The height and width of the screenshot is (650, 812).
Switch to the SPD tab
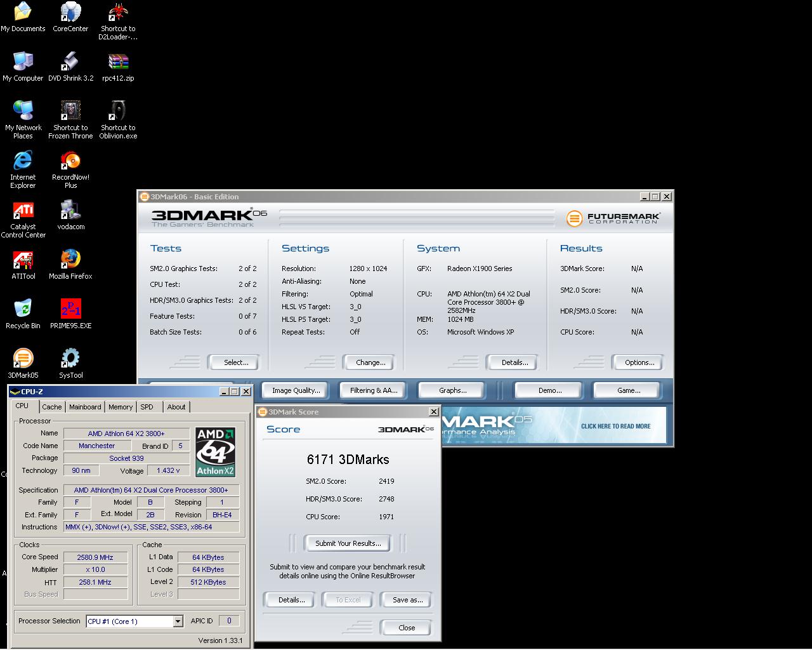[147, 407]
